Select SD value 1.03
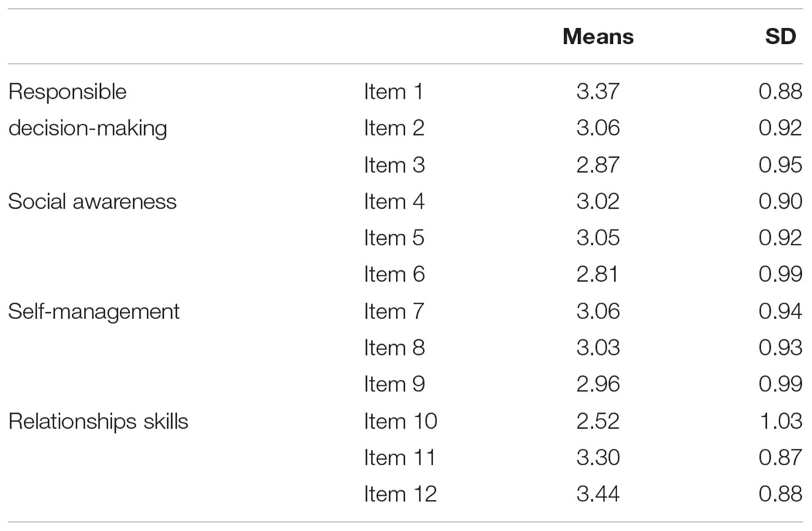 [x=780, y=421]
